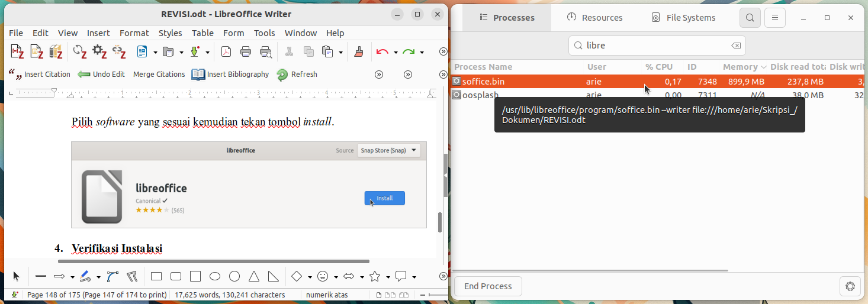Click the Zotero add/edit citation icon

click(x=17, y=52)
